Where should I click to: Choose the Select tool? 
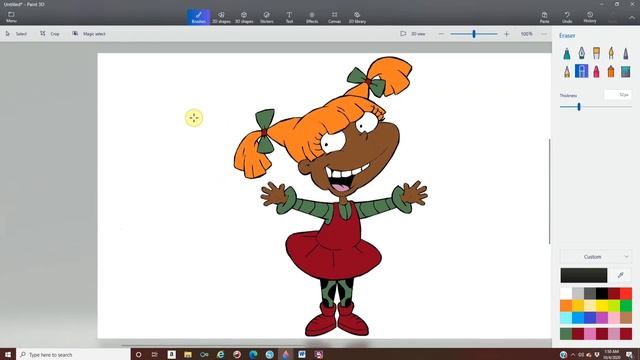click(16, 34)
